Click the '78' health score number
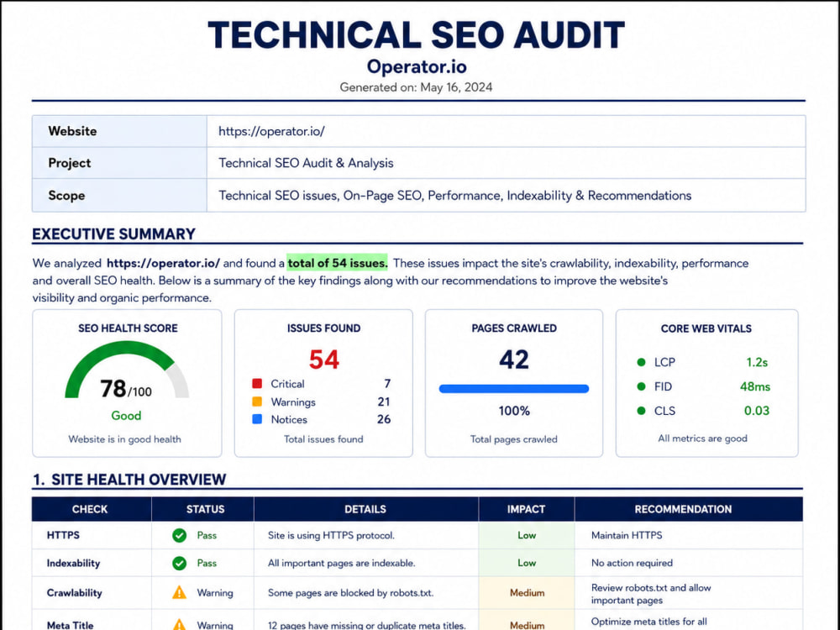This screenshot has width=840, height=630. (x=113, y=388)
